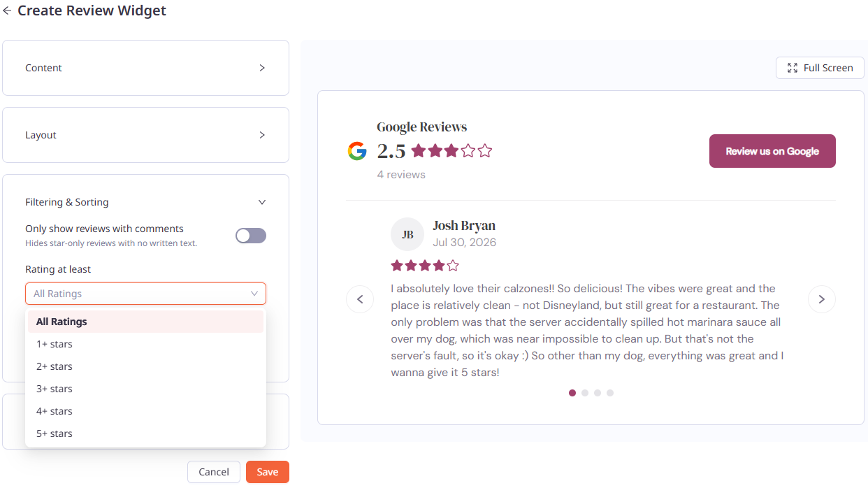Click the Layout section chevron

tap(262, 135)
